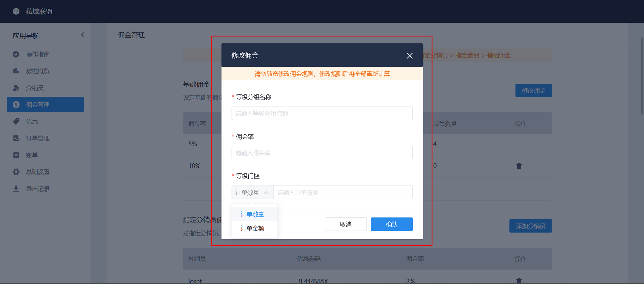Open the 账单 menu item

click(45, 155)
